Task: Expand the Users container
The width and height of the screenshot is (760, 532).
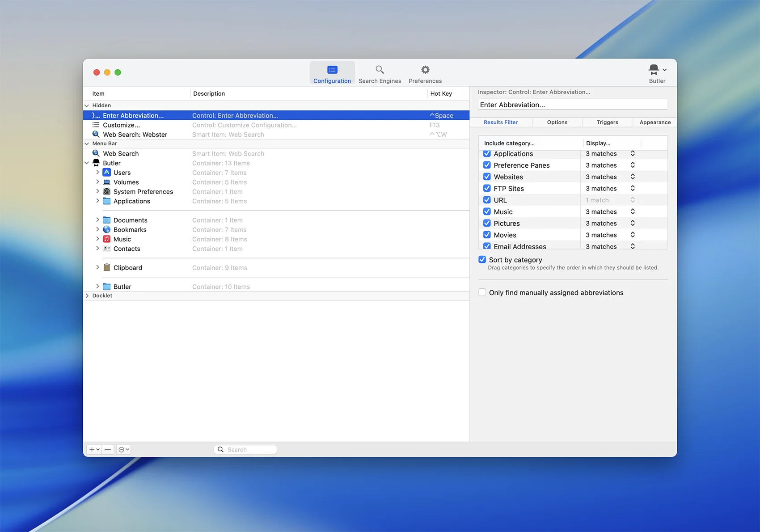Action: pos(97,173)
